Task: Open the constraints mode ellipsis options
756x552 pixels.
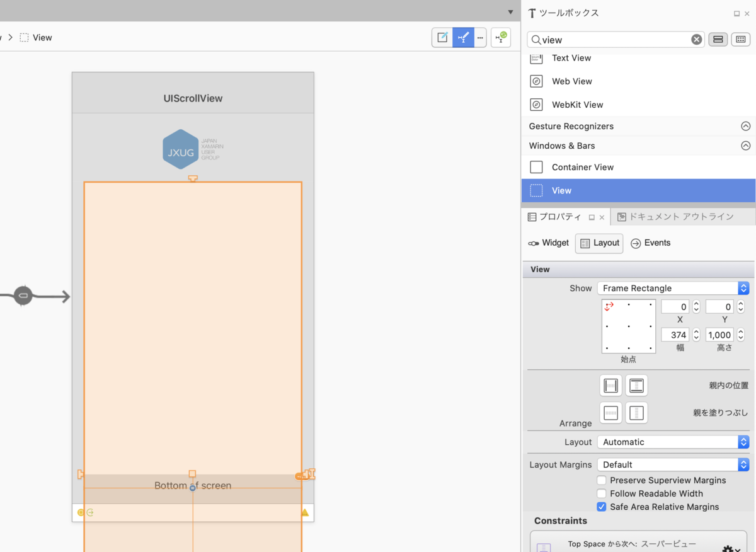Action: coord(480,38)
